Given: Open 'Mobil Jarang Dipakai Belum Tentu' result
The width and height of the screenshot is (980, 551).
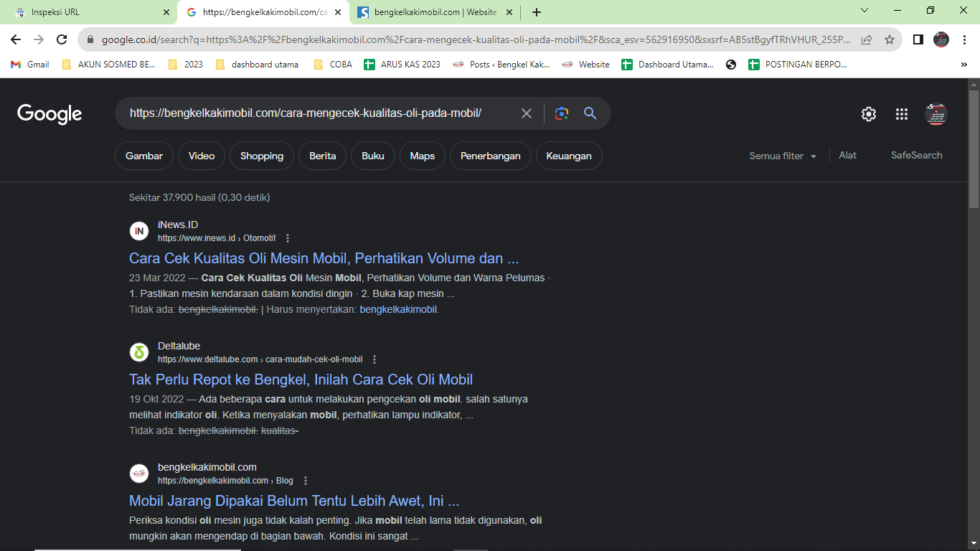Looking at the screenshot, I should pos(294,501).
